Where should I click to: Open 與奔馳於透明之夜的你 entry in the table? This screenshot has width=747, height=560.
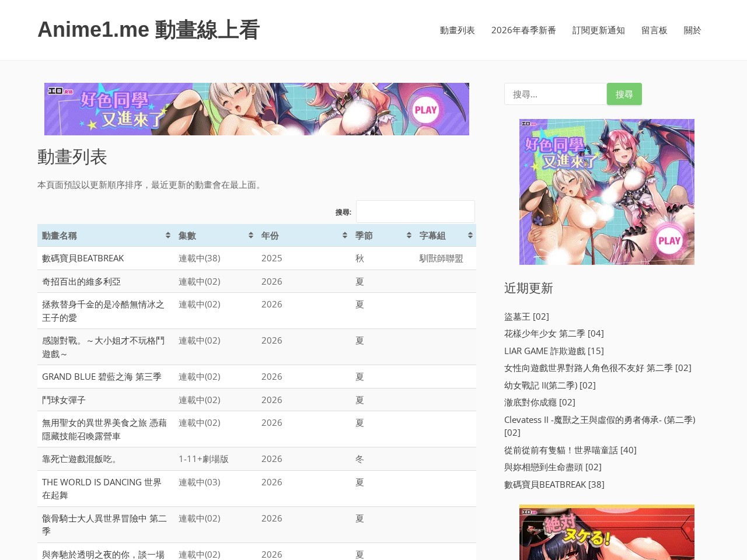pos(103,554)
